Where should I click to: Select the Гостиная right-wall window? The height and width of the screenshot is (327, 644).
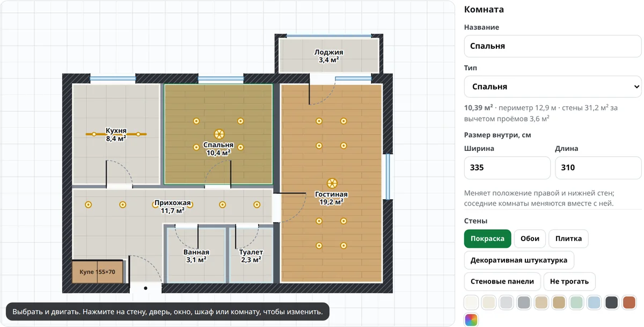pyautogui.click(x=387, y=177)
